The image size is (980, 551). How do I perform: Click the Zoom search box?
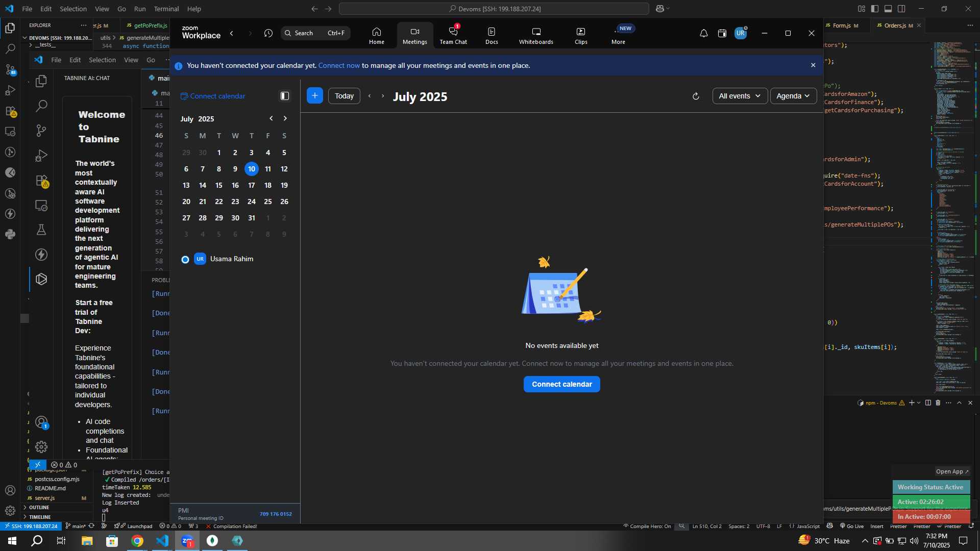[315, 33]
